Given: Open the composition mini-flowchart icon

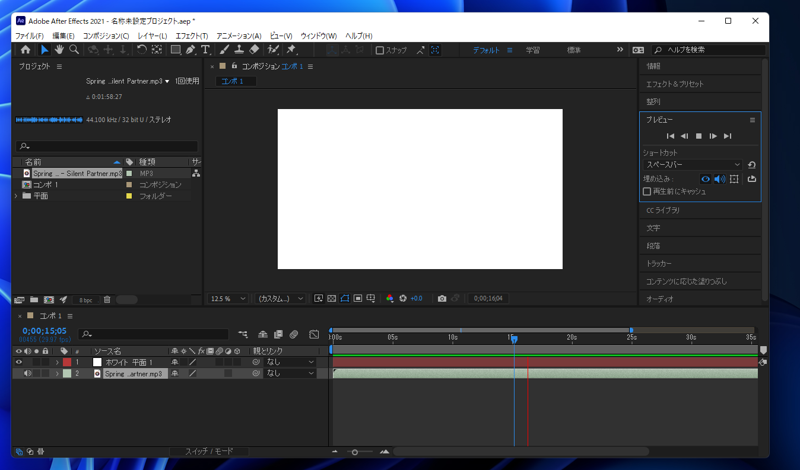Looking at the screenshot, I should pyautogui.click(x=243, y=334).
